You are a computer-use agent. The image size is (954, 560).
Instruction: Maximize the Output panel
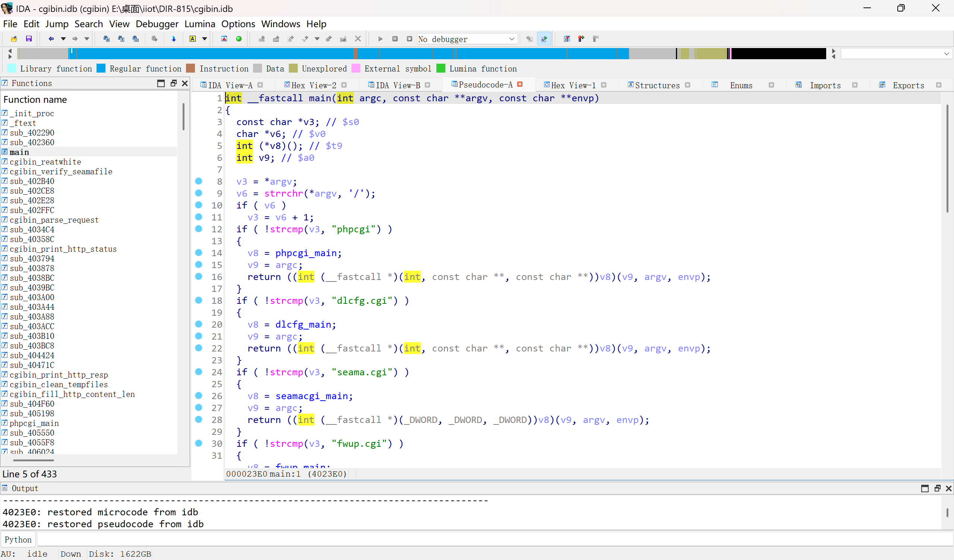coord(925,489)
